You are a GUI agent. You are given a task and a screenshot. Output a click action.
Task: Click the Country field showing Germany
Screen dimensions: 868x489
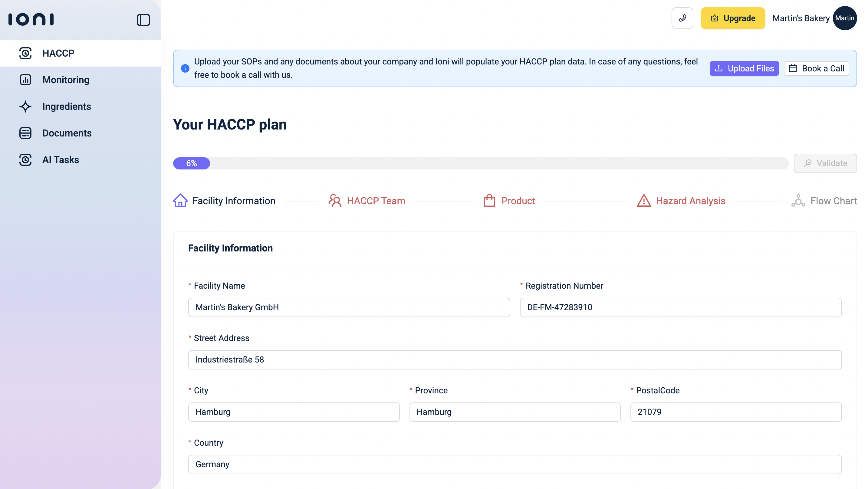coord(515,464)
